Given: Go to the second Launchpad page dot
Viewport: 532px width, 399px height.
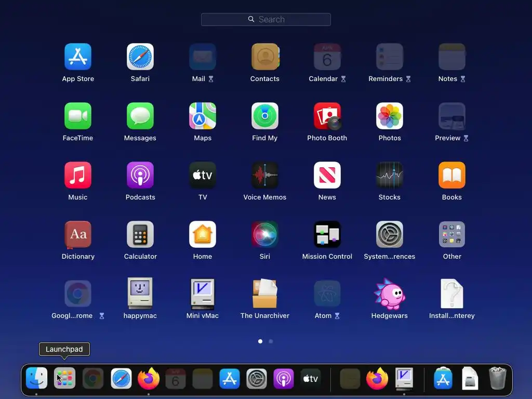Looking at the screenshot, I should pos(271,341).
